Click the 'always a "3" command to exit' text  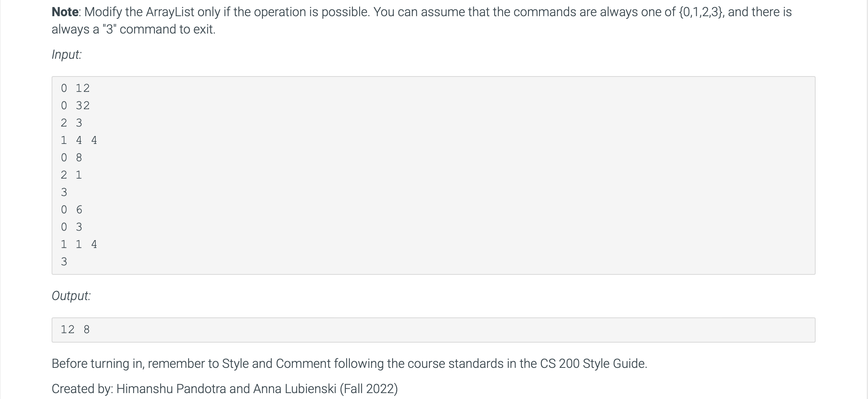click(x=134, y=29)
